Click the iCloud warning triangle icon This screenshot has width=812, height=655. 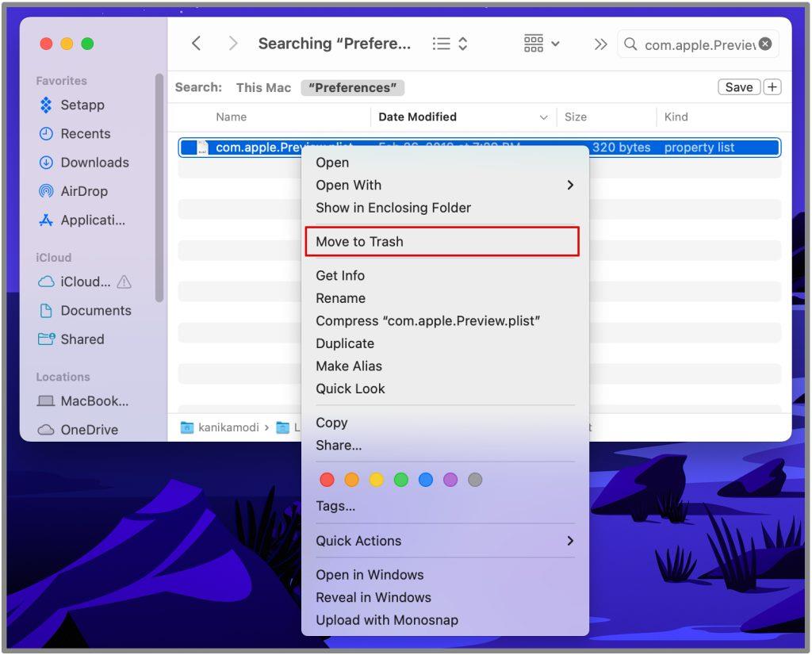[124, 282]
